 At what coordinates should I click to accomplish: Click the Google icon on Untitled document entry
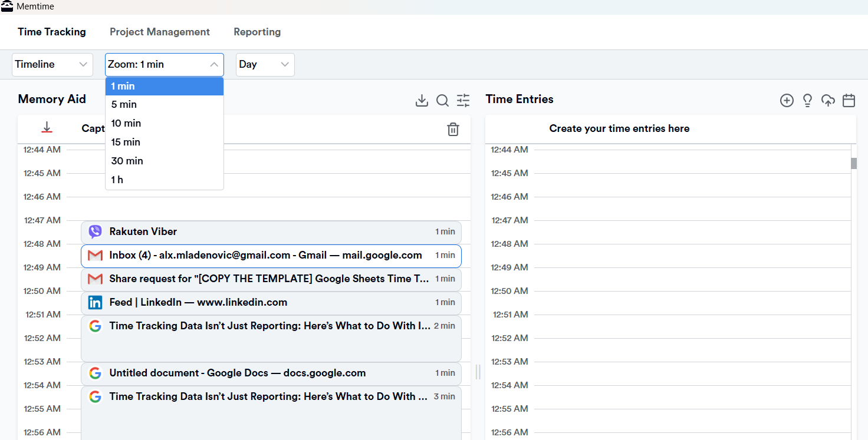95,373
